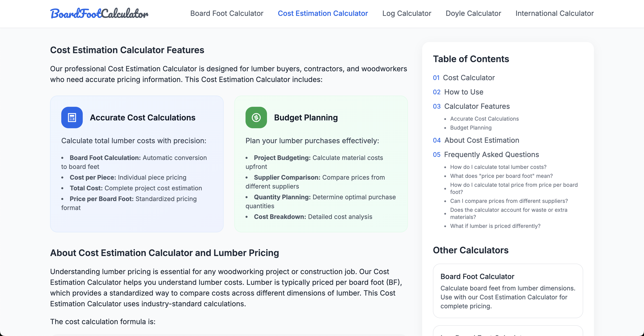Open the Doyle Calculator page
The width and height of the screenshot is (644, 336).
pos(473,13)
